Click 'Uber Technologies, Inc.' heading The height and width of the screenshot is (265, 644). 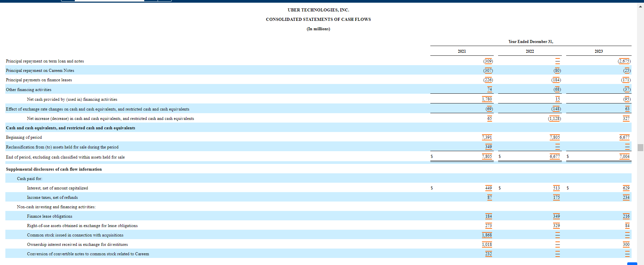point(318,10)
